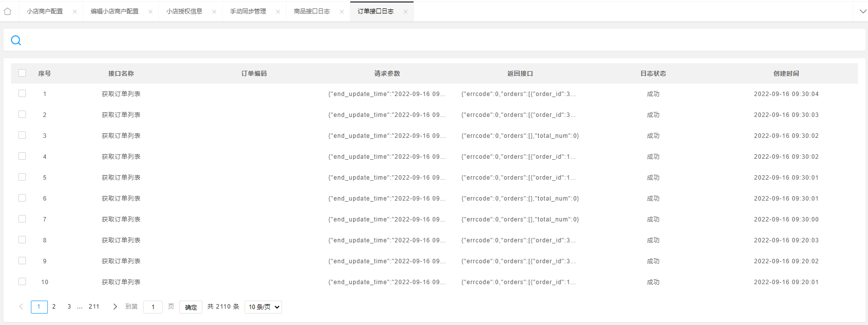Click timestamp 2022-09-16 09:30:04
The image size is (868, 325).
click(786, 94)
